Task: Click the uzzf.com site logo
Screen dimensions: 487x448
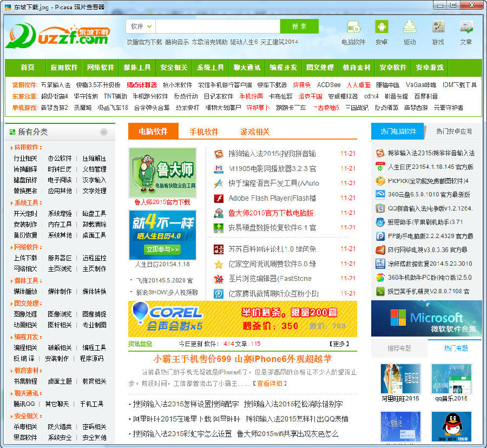Action: click(58, 36)
